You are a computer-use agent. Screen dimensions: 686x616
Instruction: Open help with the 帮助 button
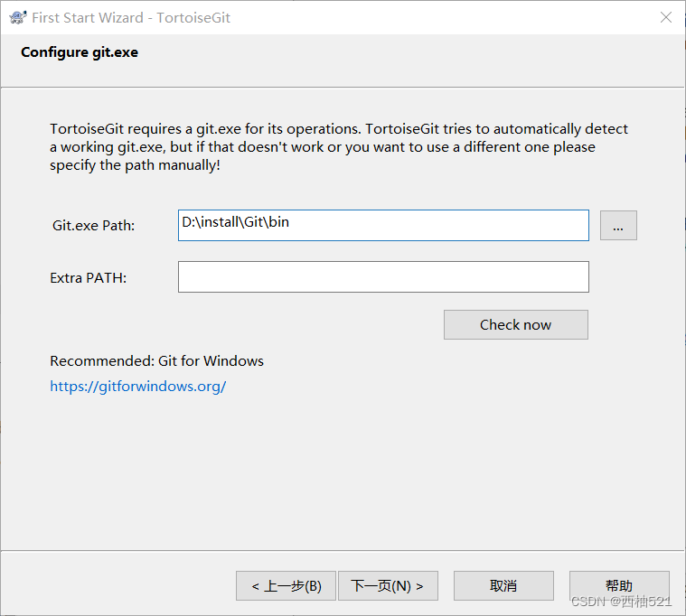coord(619,585)
